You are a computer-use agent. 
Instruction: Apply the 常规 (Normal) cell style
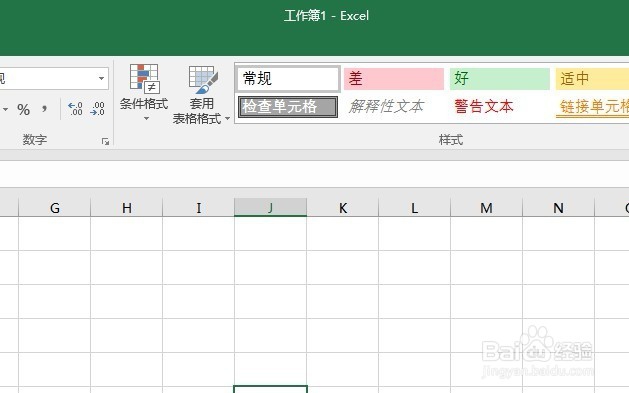(288, 78)
